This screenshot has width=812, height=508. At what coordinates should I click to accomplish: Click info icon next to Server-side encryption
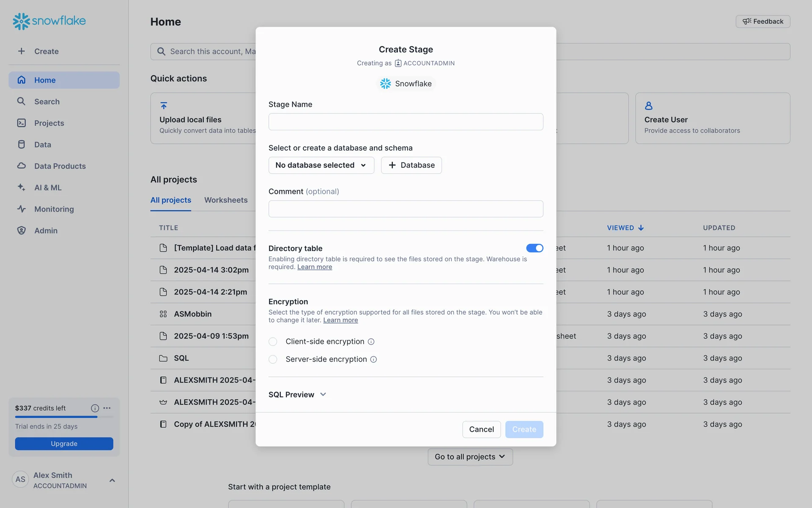373,359
